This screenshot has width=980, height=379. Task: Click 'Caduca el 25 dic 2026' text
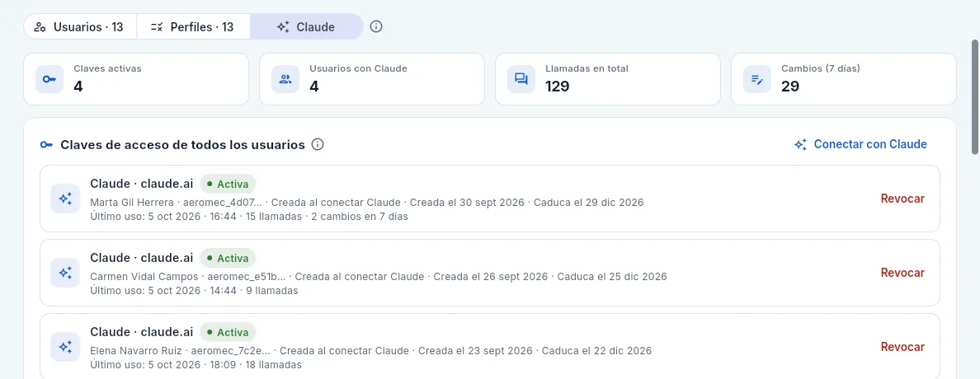612,277
